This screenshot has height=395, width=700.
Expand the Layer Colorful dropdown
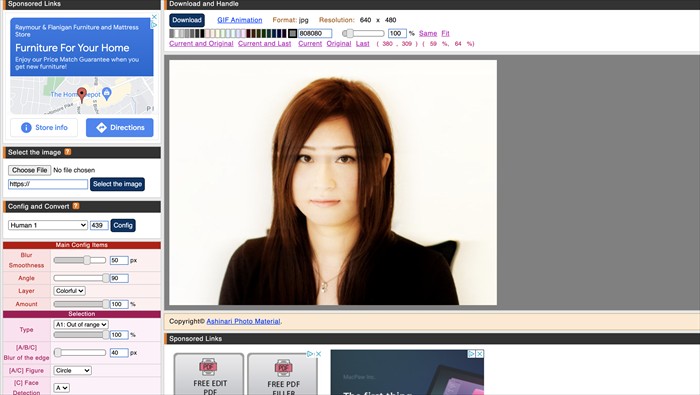click(69, 291)
